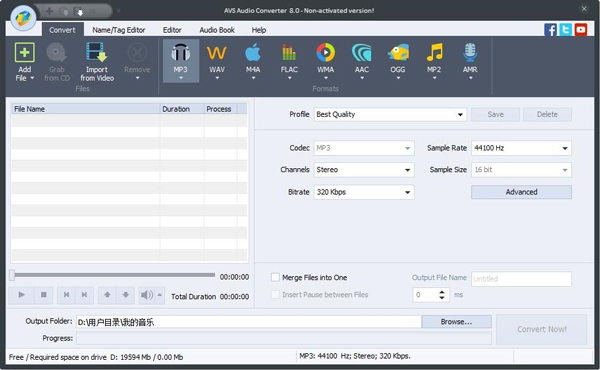Toggle Merge Files into One checkbox

click(x=275, y=277)
